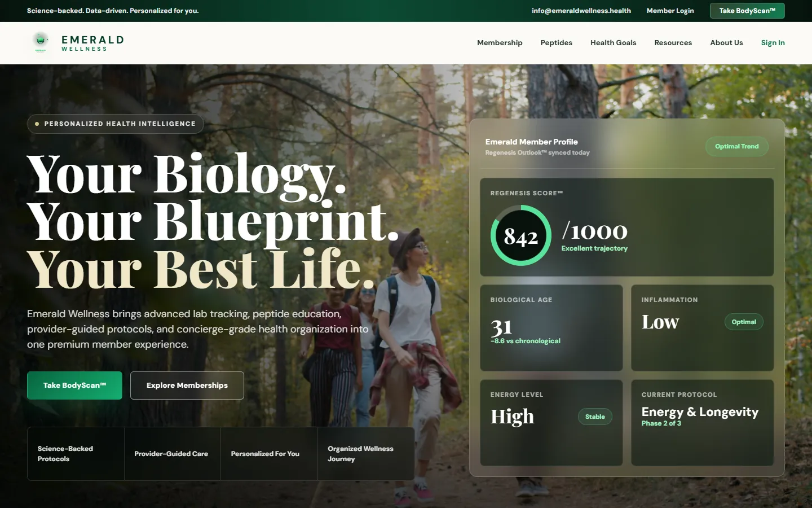Open the Peptides menu item

click(556, 43)
